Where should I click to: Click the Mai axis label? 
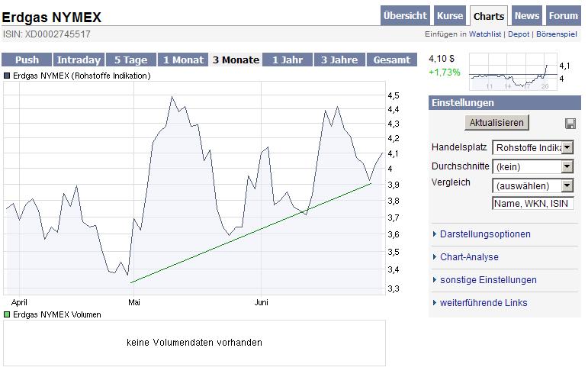click(x=134, y=302)
